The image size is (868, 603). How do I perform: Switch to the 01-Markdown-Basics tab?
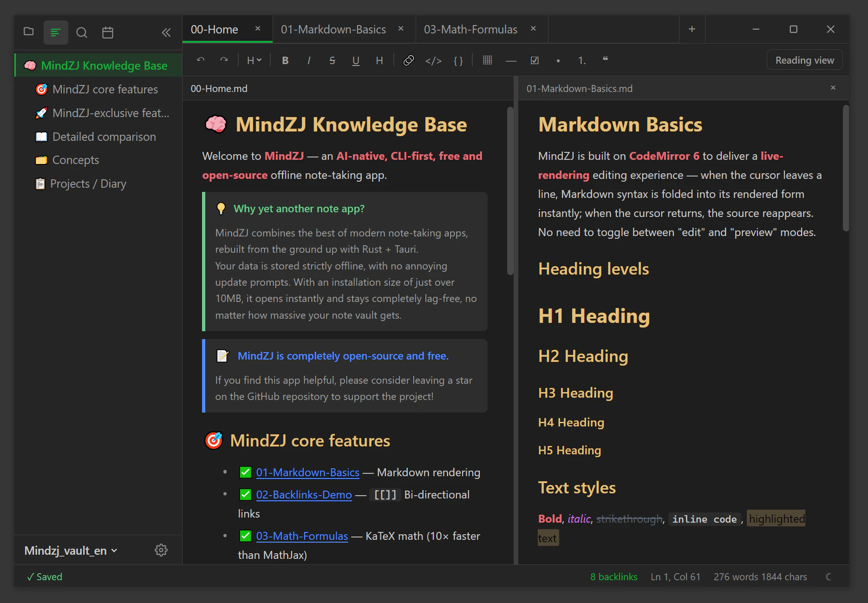pos(333,29)
